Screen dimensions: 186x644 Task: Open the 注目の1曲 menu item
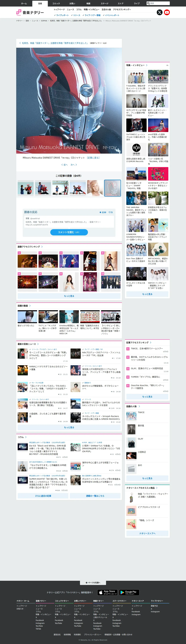tap(106, 9)
